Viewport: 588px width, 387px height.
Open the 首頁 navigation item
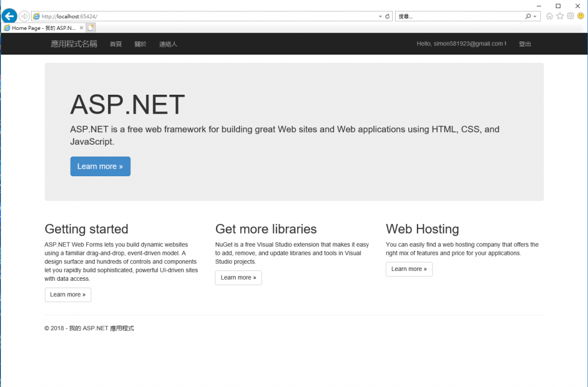pyautogui.click(x=115, y=44)
